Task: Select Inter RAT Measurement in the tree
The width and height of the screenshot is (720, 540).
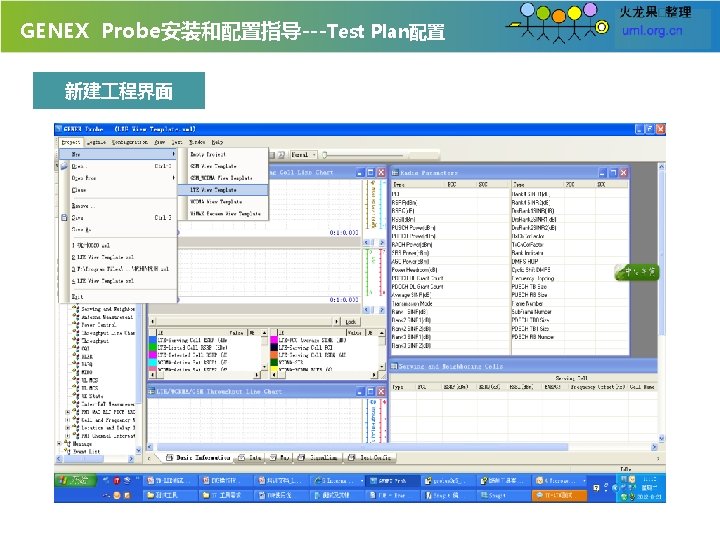Action: pos(108,404)
